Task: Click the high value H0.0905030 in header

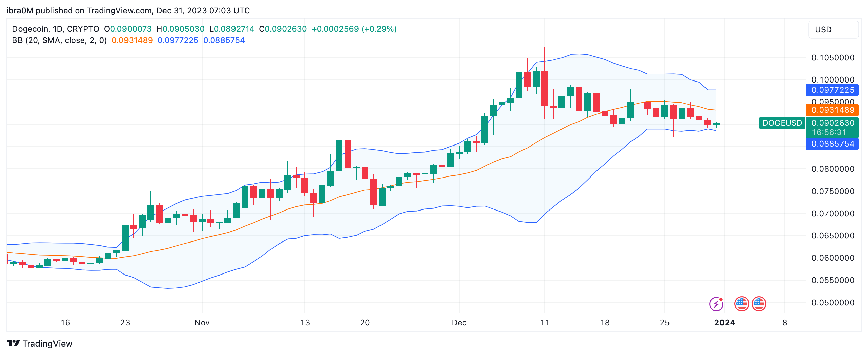Action: (180, 29)
